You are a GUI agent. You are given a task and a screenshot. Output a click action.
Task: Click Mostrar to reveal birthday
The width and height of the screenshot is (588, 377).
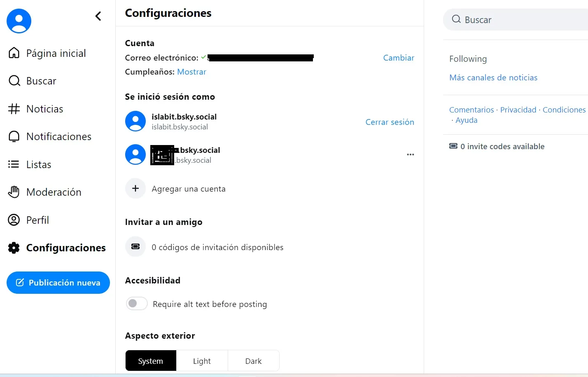[191, 72]
